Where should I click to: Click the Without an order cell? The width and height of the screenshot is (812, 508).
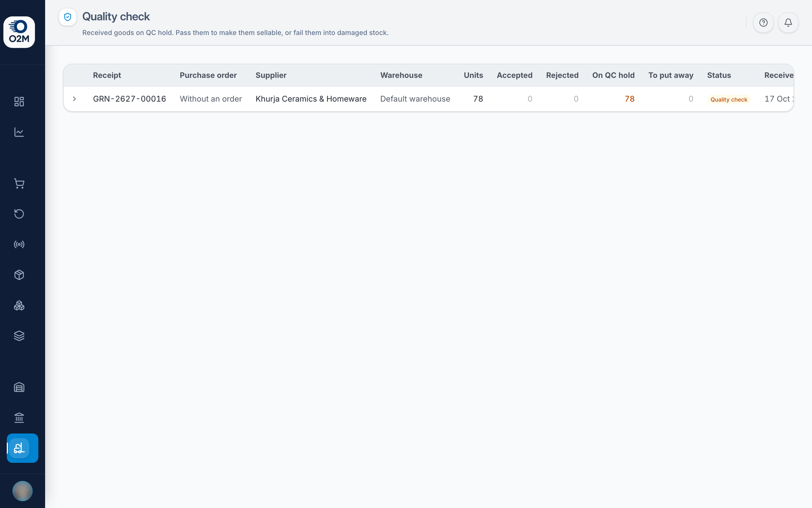(x=211, y=99)
